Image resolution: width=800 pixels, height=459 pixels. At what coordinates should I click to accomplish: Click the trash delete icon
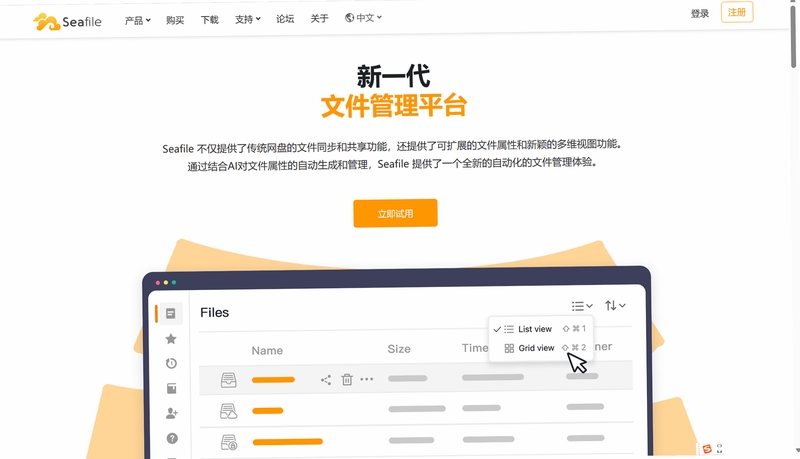click(x=347, y=379)
